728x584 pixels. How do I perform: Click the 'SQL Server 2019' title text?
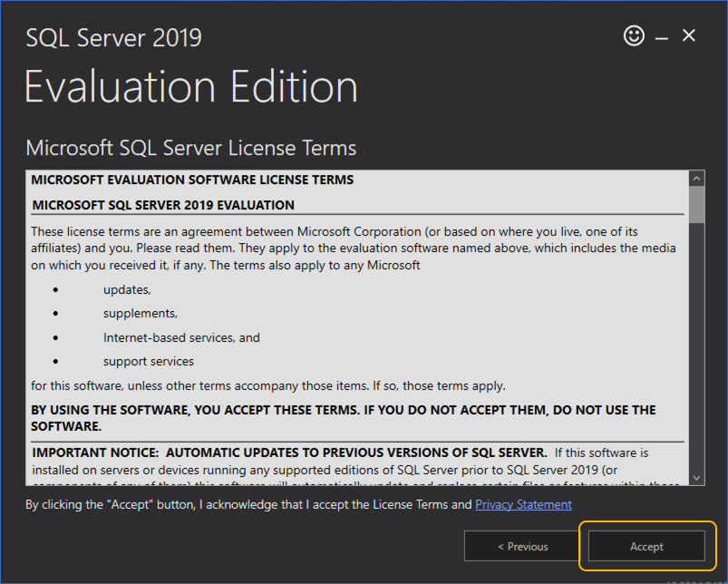[113, 37]
